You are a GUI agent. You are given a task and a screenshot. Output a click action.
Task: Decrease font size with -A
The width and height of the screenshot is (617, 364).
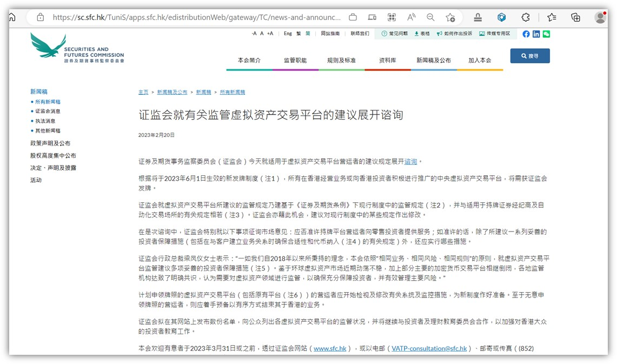(254, 34)
